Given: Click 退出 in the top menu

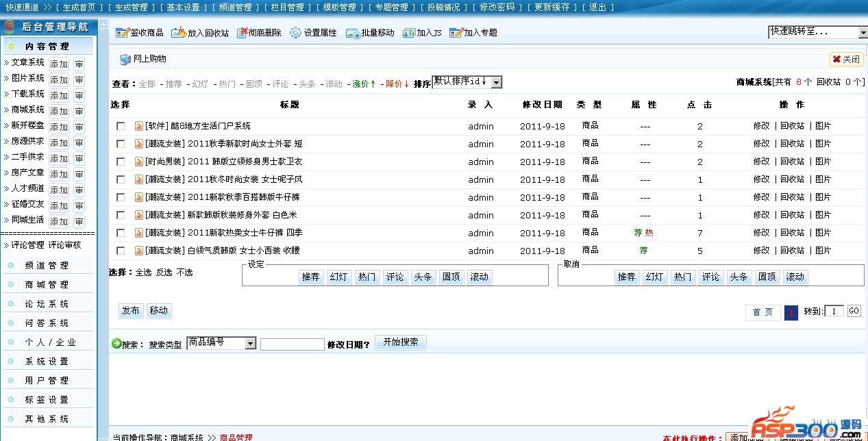Looking at the screenshot, I should (597, 7).
